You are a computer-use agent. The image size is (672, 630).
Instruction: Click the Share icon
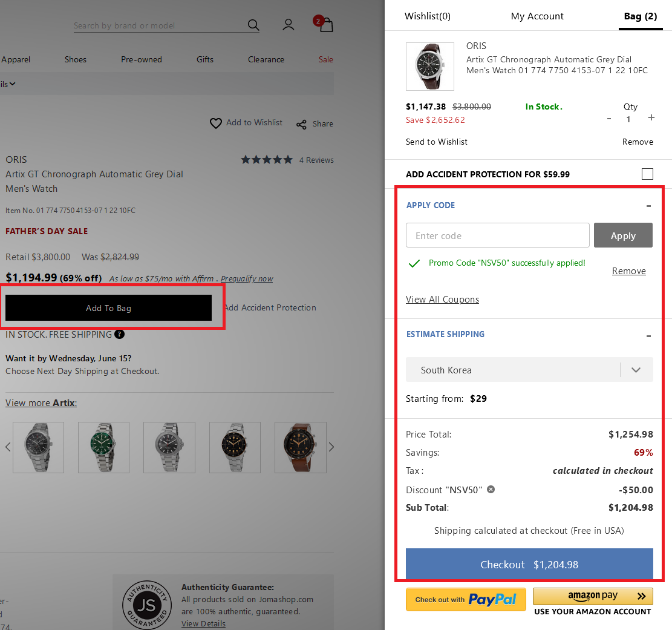click(301, 125)
